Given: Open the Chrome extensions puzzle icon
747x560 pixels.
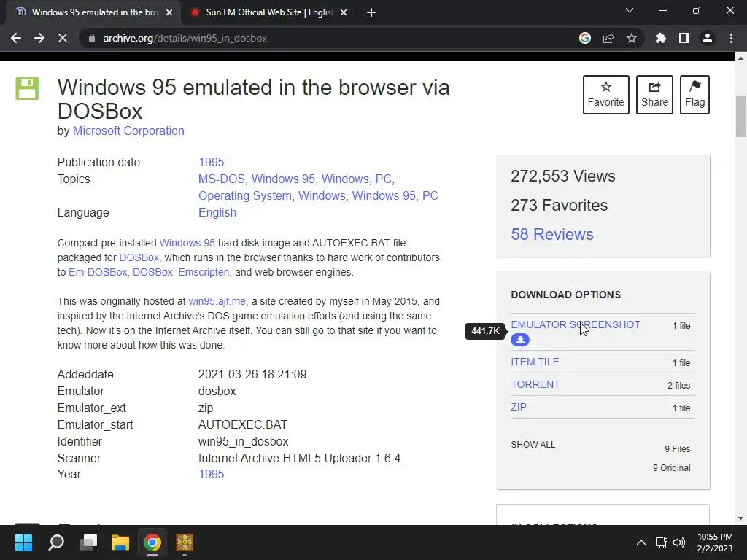Looking at the screenshot, I should 661,38.
